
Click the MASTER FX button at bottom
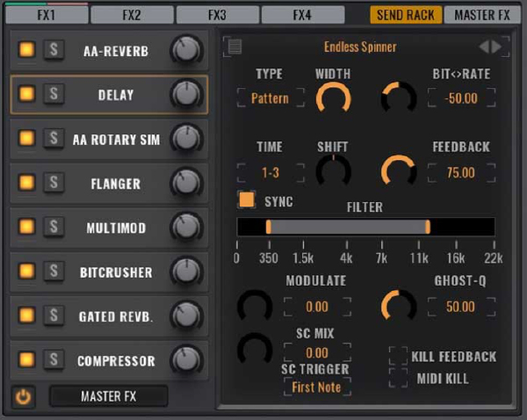pyautogui.click(x=109, y=396)
